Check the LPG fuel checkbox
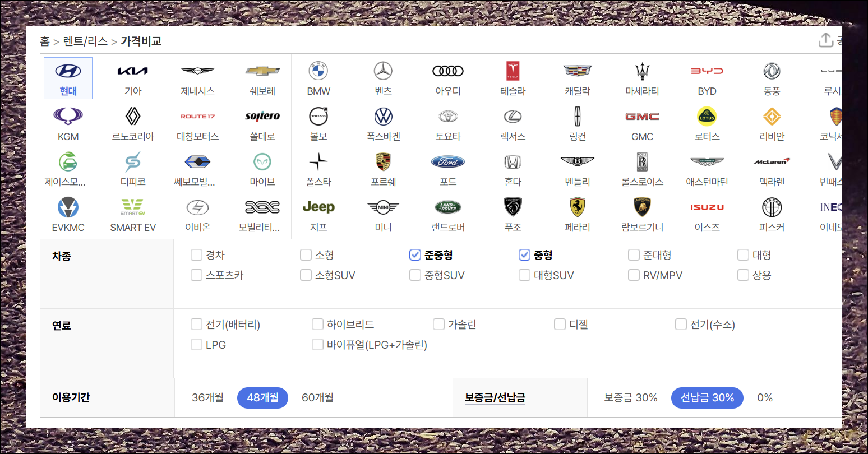The image size is (868, 454). pyautogui.click(x=196, y=345)
